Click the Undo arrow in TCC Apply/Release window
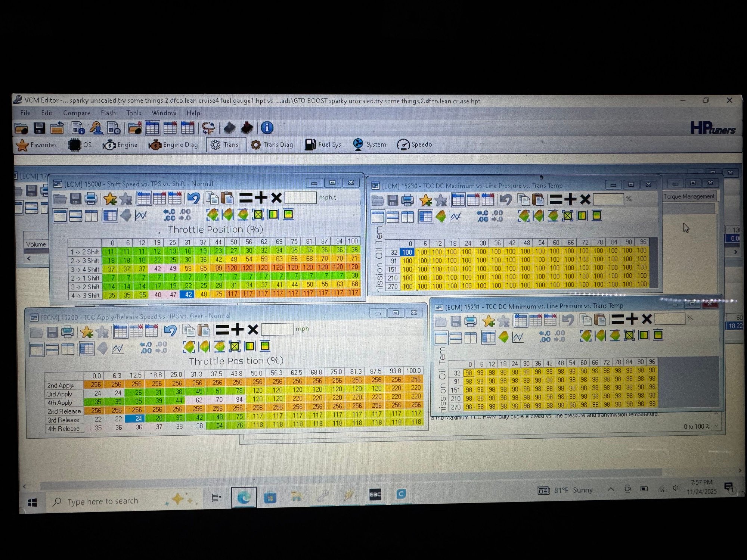The height and width of the screenshot is (560, 747). (170, 331)
